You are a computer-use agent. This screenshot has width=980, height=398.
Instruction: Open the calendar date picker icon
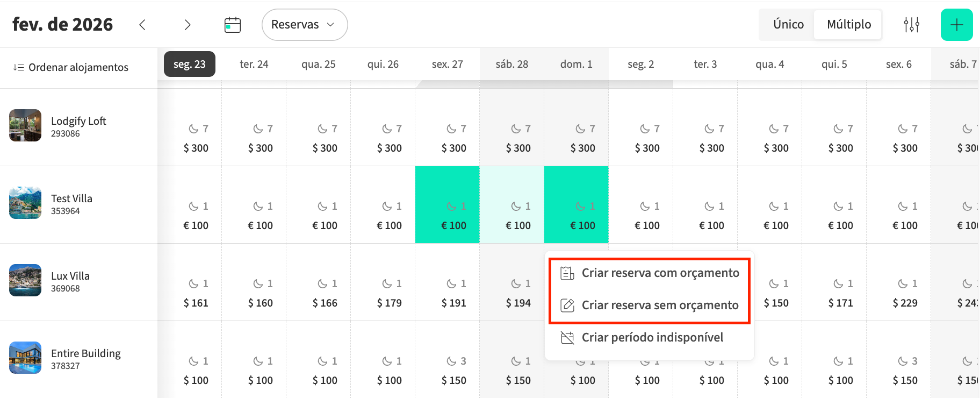[x=232, y=25]
